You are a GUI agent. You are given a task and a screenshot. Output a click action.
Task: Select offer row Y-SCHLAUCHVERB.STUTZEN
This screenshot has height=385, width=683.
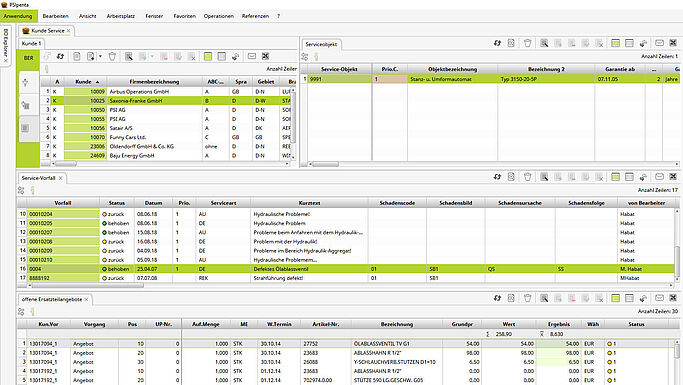tap(346, 362)
